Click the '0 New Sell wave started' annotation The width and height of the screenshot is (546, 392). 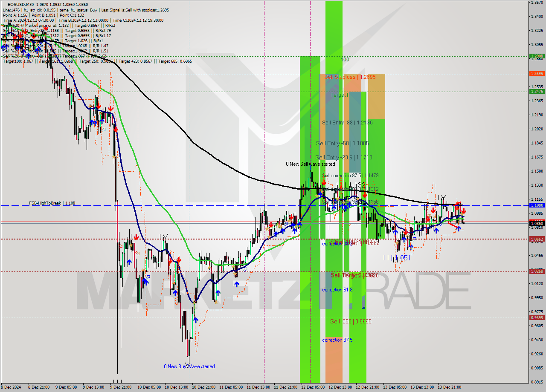coord(310,164)
